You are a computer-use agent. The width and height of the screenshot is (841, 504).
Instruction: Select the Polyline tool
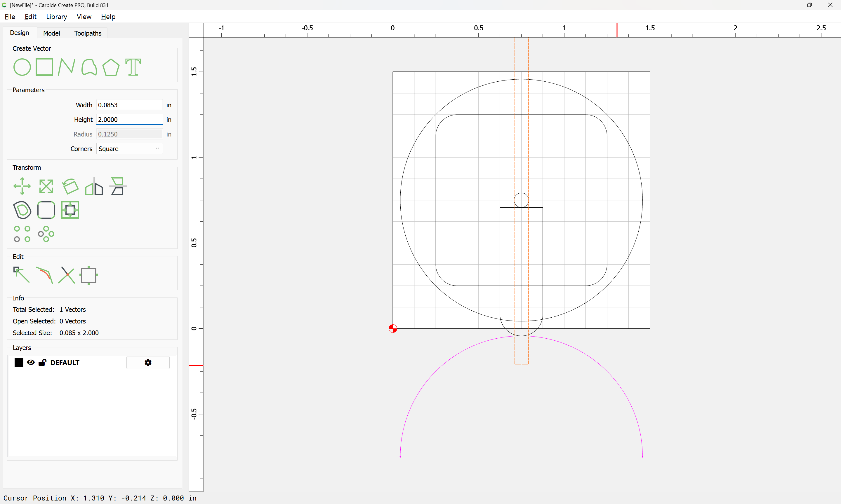click(x=66, y=67)
